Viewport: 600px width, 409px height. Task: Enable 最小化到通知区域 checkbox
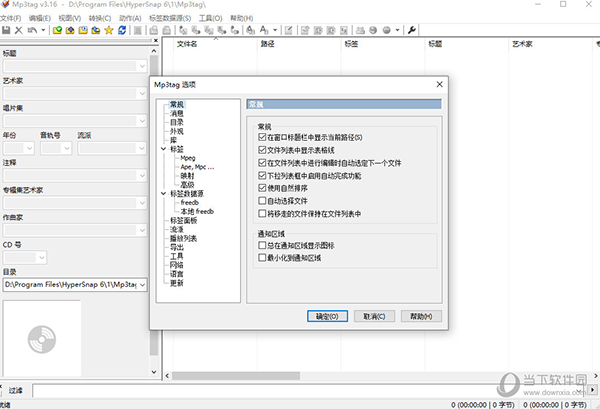coord(262,257)
